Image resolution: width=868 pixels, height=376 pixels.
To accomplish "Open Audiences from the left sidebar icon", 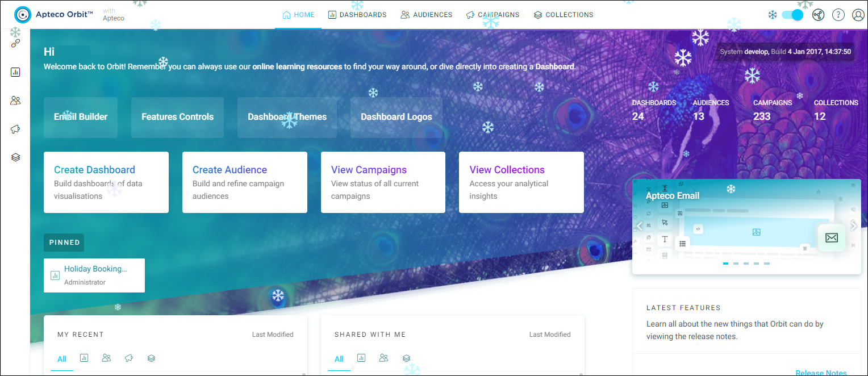I will [15, 101].
